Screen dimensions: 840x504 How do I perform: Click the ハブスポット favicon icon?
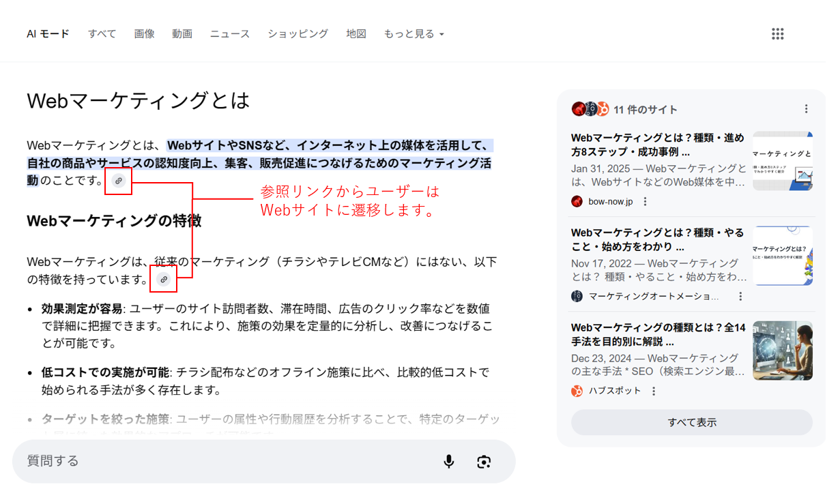pos(577,391)
